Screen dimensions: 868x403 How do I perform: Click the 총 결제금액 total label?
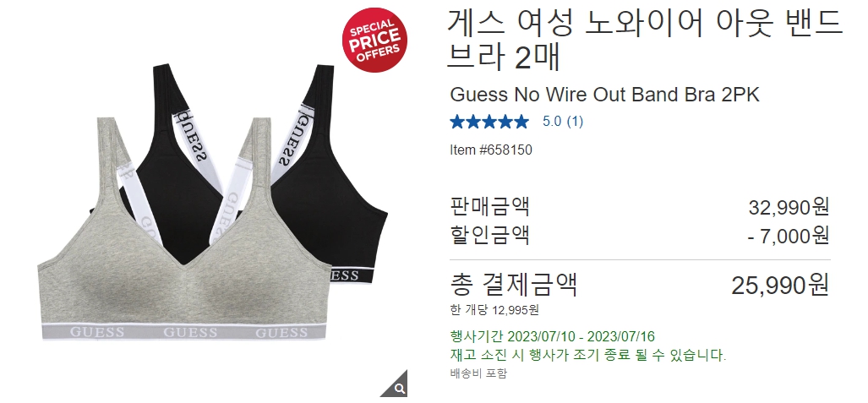(514, 285)
